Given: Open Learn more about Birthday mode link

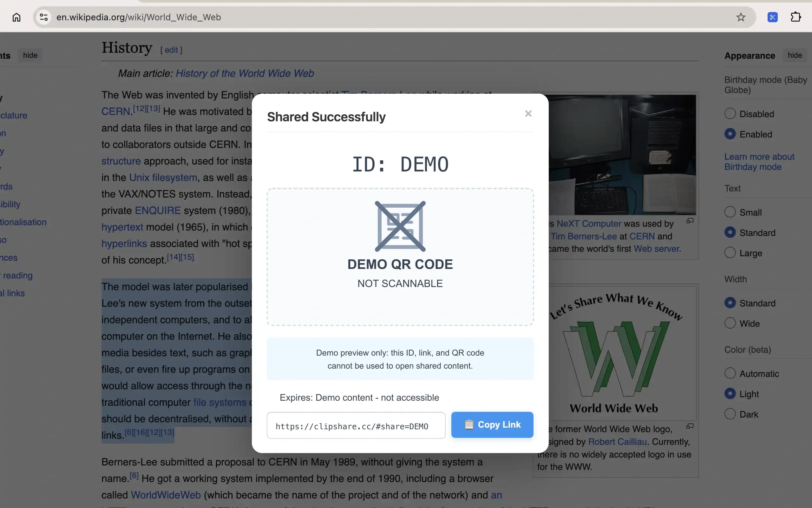Looking at the screenshot, I should point(759,162).
